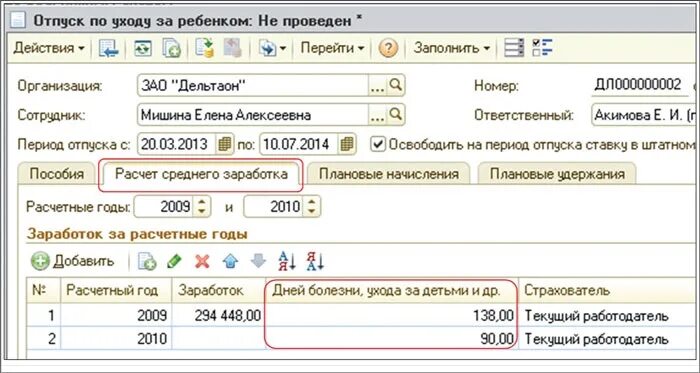This screenshot has width=700, height=373.
Task: Adjust the 2010 year spinner
Action: point(312,207)
